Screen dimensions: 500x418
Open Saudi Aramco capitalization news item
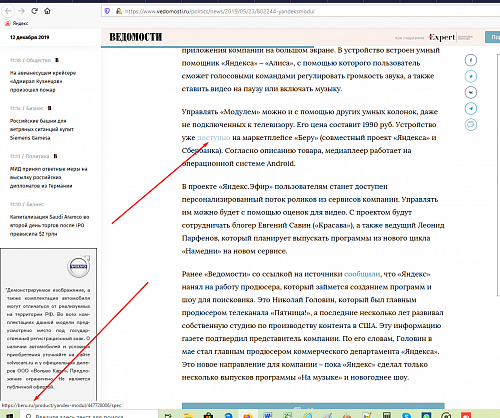click(49, 225)
